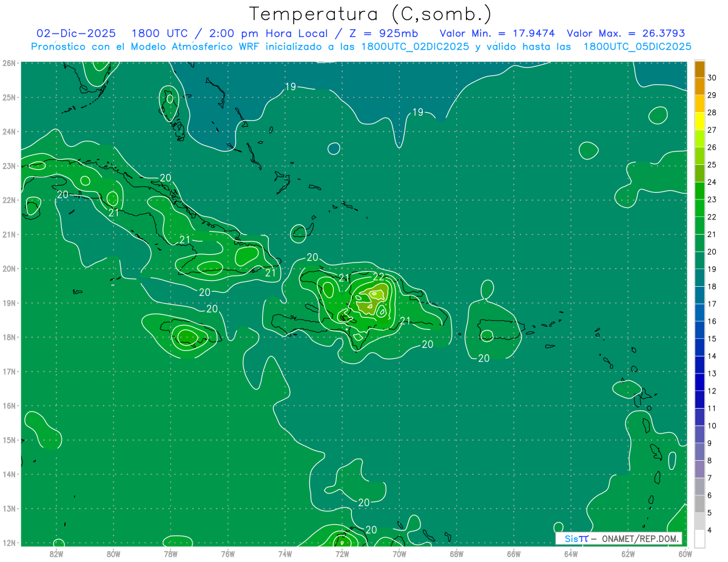The width and height of the screenshot is (728, 562).
Task: Click color scale value label "24"
Action: pos(712,182)
